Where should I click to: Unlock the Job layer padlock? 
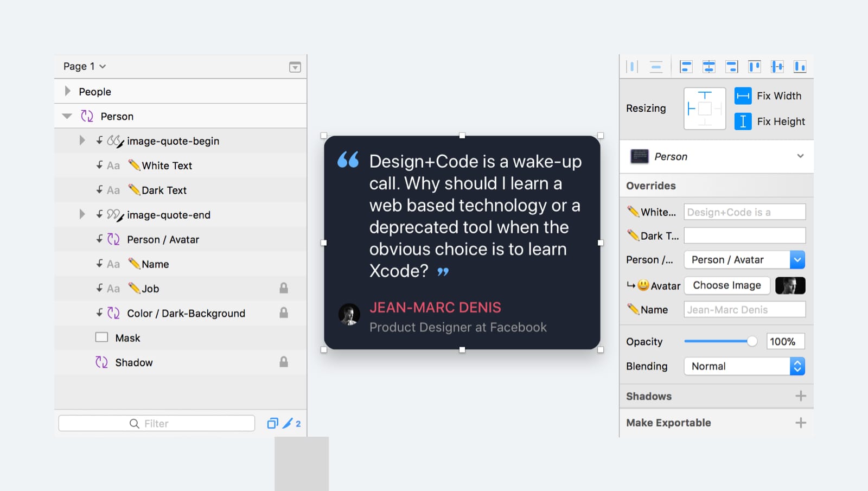[284, 288]
